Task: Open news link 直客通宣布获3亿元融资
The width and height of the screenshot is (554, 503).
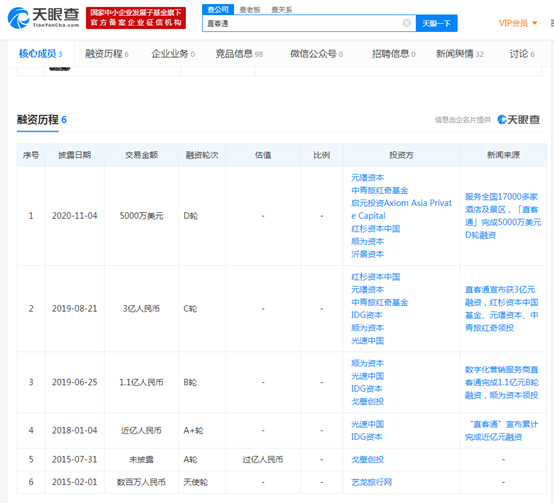Action: click(502, 308)
